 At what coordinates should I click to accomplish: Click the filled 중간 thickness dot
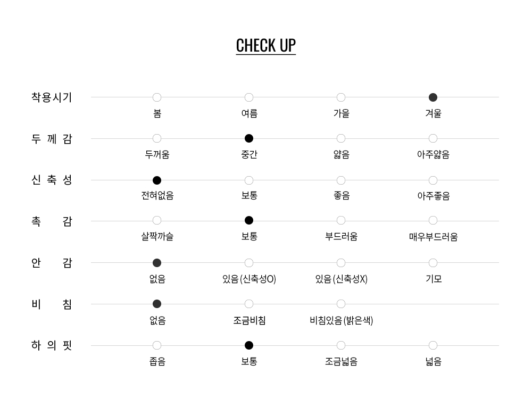(249, 138)
